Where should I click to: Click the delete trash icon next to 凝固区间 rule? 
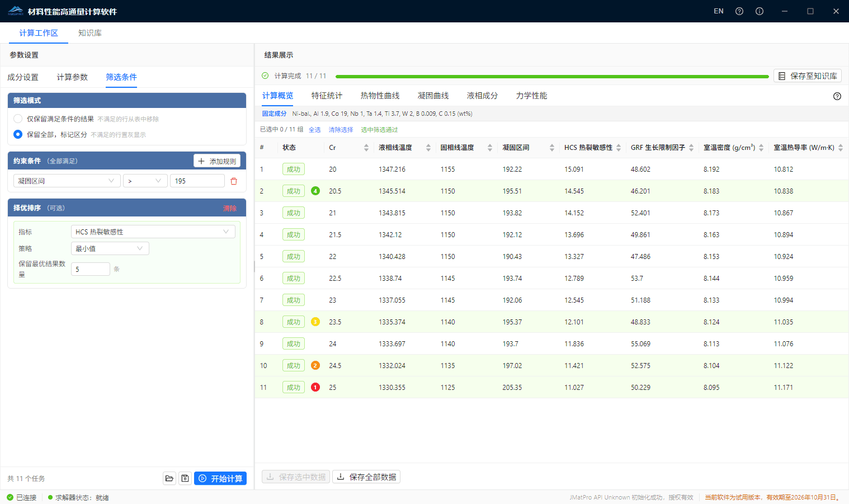234,181
